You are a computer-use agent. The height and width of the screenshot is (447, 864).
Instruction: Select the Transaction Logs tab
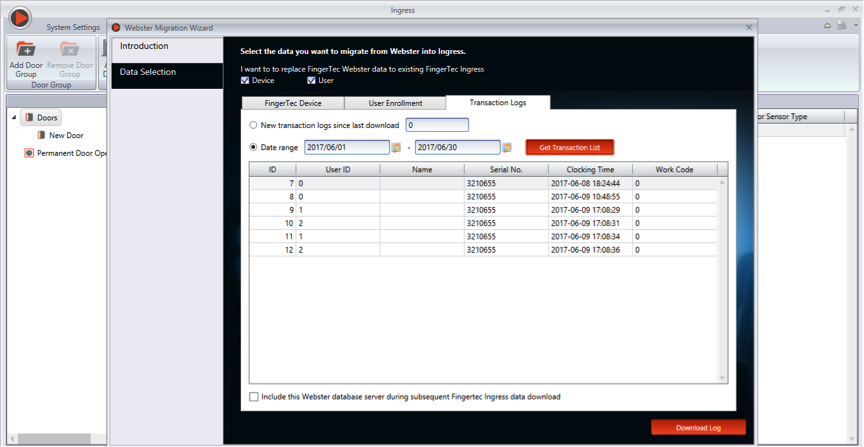[498, 103]
